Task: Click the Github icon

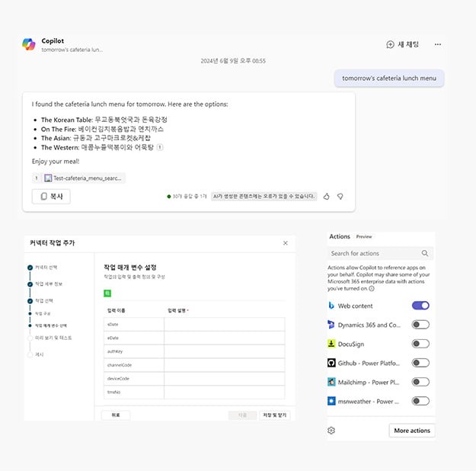Action: point(331,363)
